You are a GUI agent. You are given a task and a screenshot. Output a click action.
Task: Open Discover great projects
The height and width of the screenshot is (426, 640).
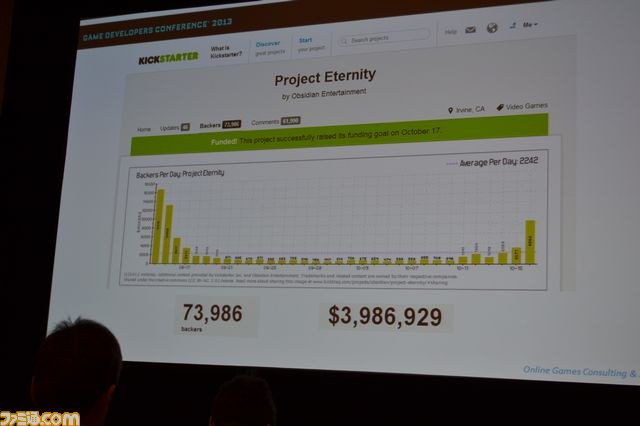[x=269, y=48]
